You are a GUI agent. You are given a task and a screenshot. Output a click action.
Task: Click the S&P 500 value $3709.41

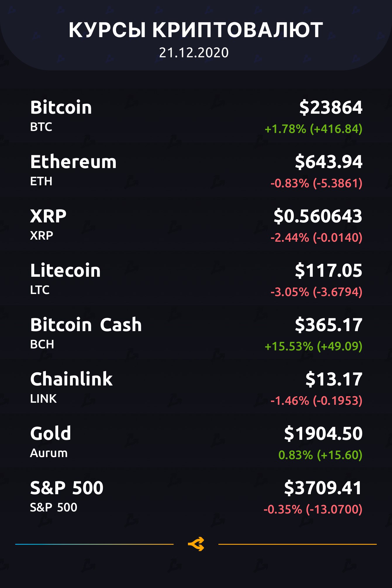coord(323,488)
